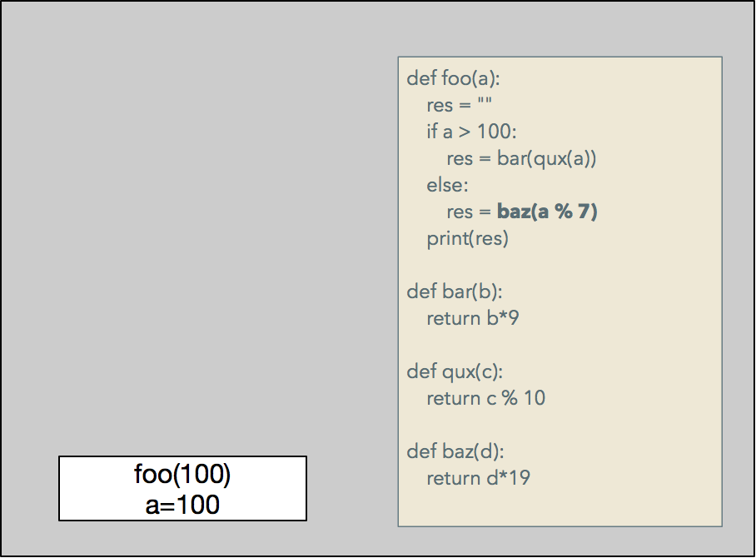Click blank space below "return d*19" in code panel
Viewport: 756px width, 558px height.
(x=558, y=505)
